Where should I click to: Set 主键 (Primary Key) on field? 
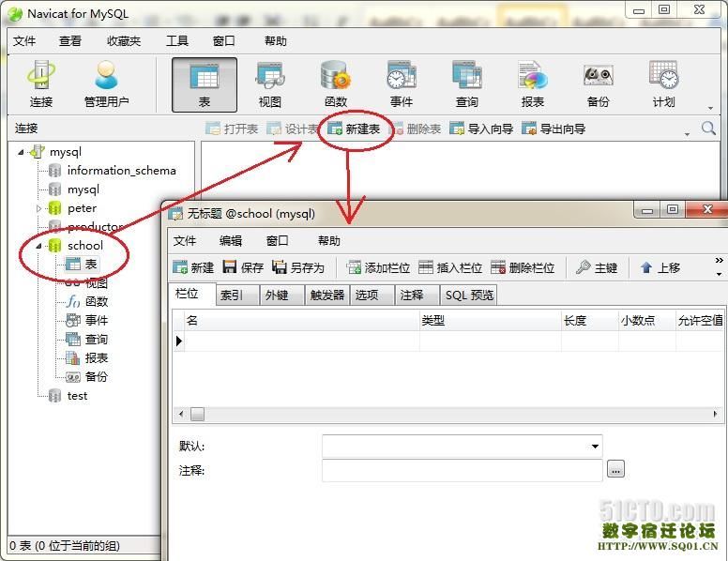tap(597, 267)
